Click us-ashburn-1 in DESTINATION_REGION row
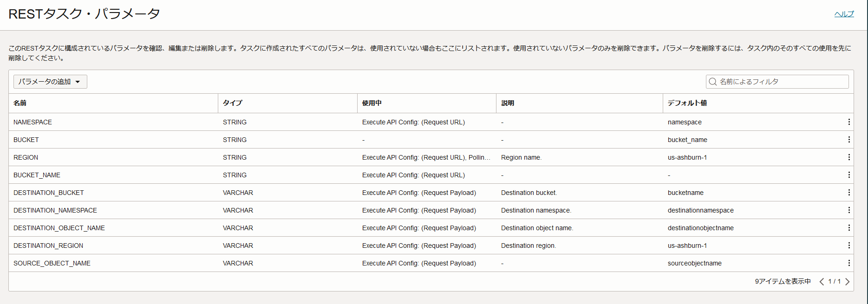 [x=687, y=246]
